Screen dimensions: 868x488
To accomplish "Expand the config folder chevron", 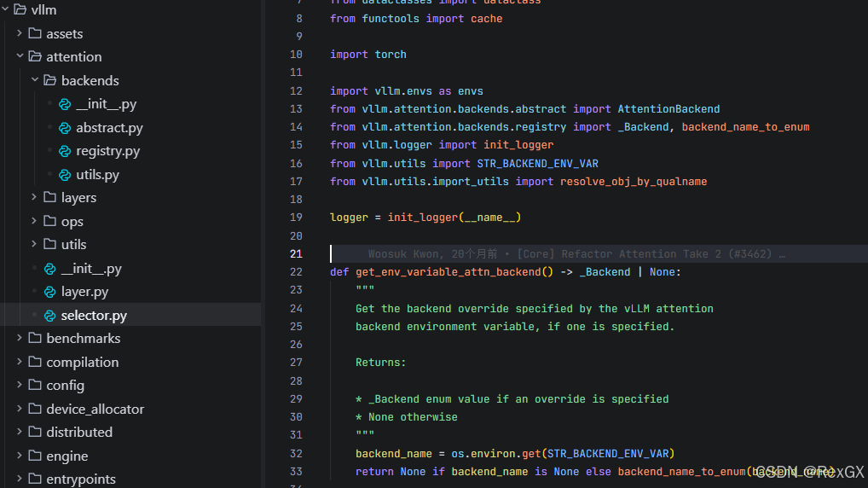I will 20,385.
